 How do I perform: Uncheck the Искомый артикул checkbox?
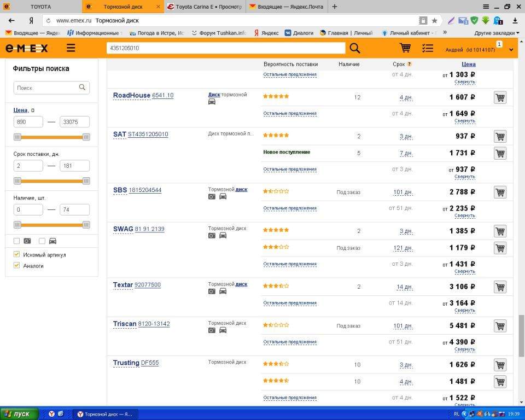(16, 254)
